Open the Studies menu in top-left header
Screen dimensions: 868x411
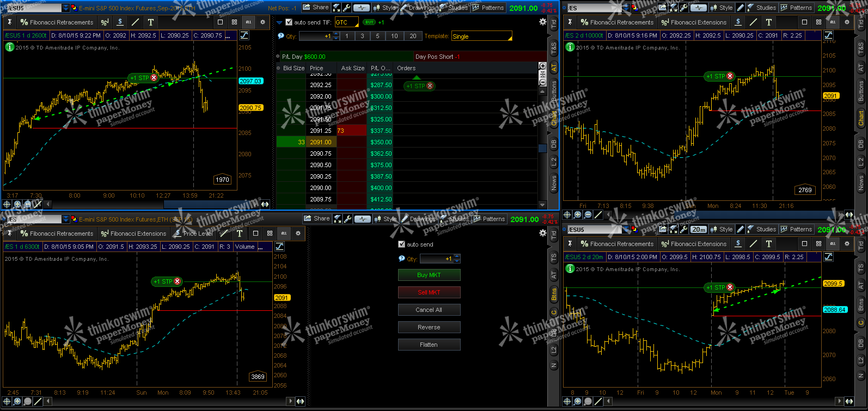coord(453,8)
